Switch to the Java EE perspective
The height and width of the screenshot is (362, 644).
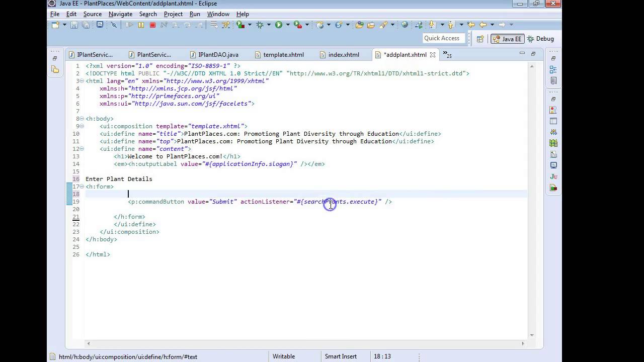507,39
